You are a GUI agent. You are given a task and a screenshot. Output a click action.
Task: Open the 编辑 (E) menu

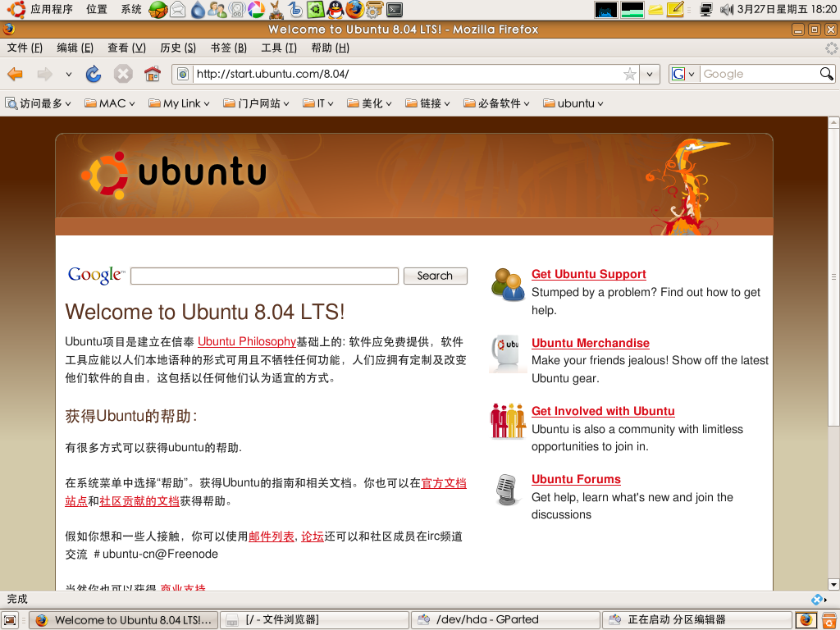point(75,48)
